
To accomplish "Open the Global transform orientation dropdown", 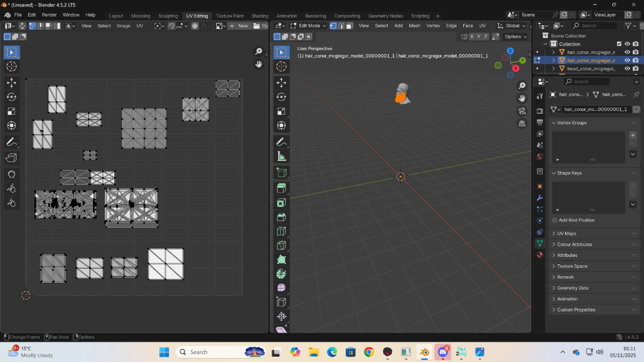I will coord(511,26).
